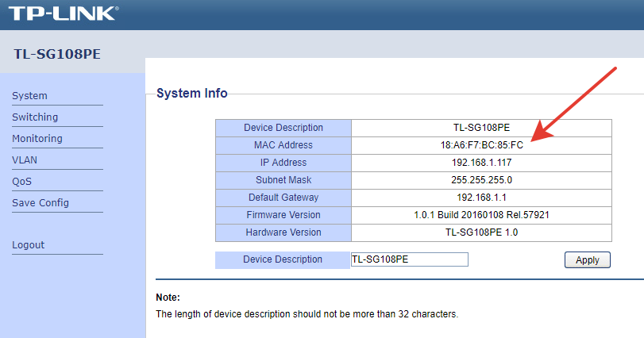Select the subnet mask value 255.255.255.0
Viewport: 644px width, 338px height.
click(481, 180)
